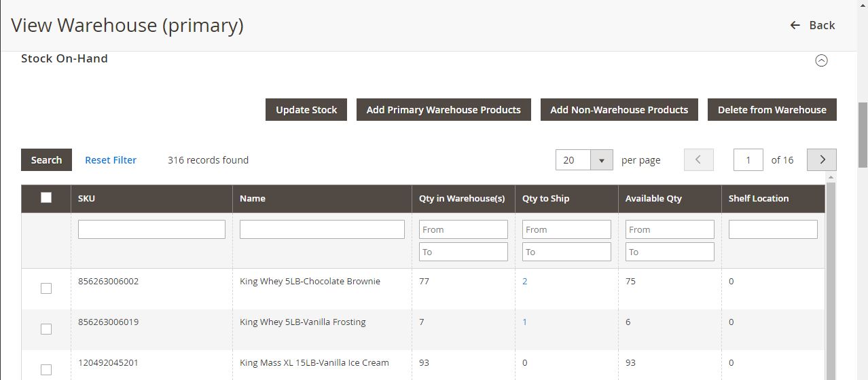Image resolution: width=868 pixels, height=380 pixels.
Task: Click Delete from Warehouse button
Action: pos(772,110)
